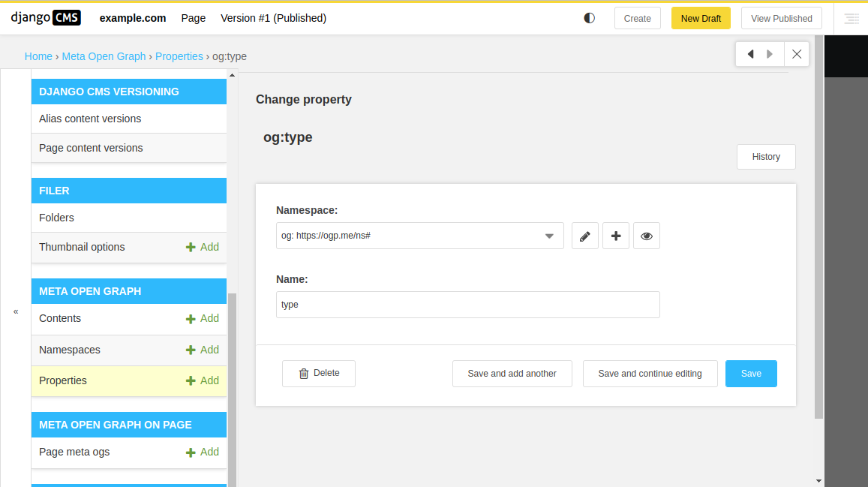868x487 pixels.
Task: Click the django CMS logo
Action: point(46,18)
